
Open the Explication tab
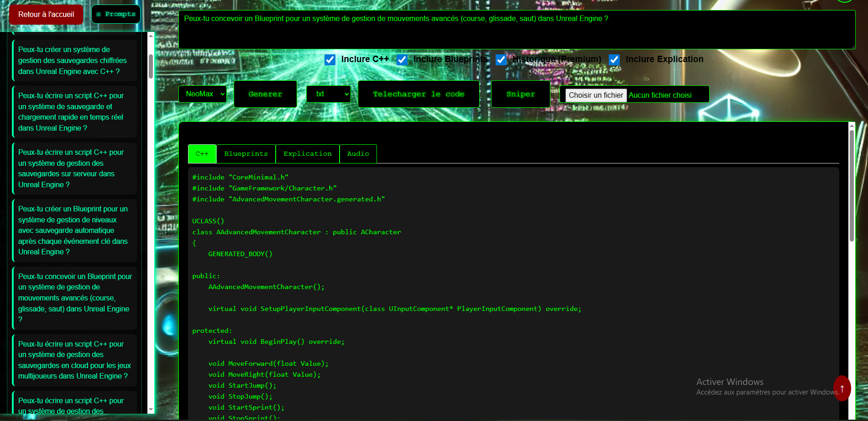click(307, 153)
